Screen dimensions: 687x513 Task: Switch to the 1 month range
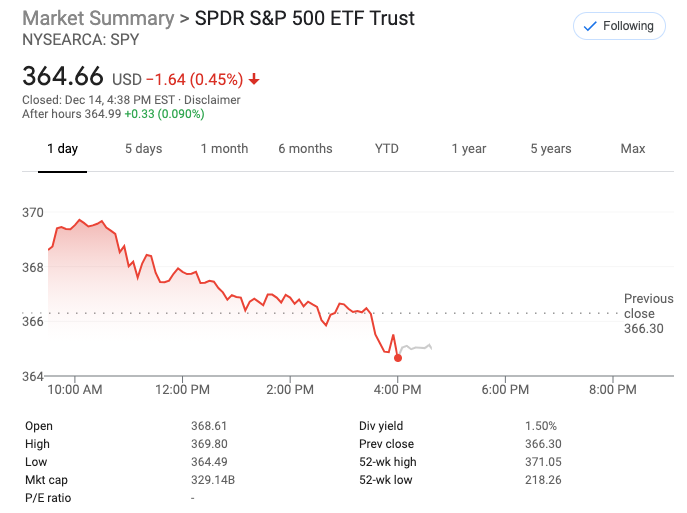pyautogui.click(x=224, y=149)
